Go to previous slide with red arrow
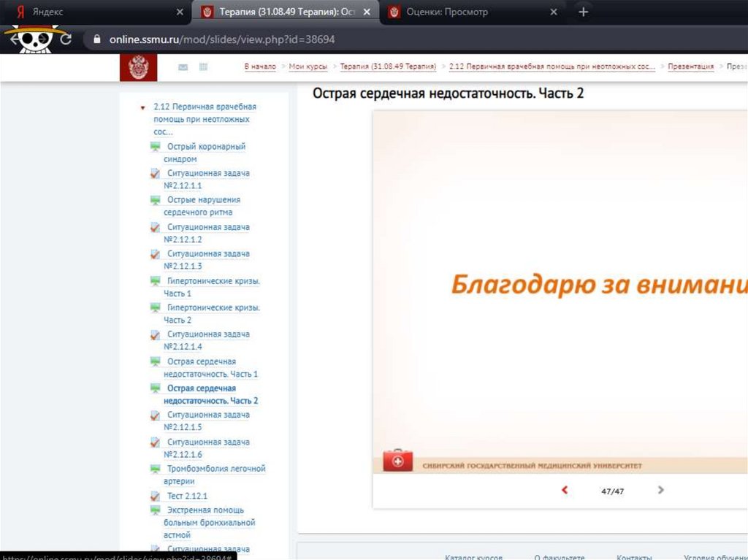Screen dimensions: 748x560 [565, 490]
